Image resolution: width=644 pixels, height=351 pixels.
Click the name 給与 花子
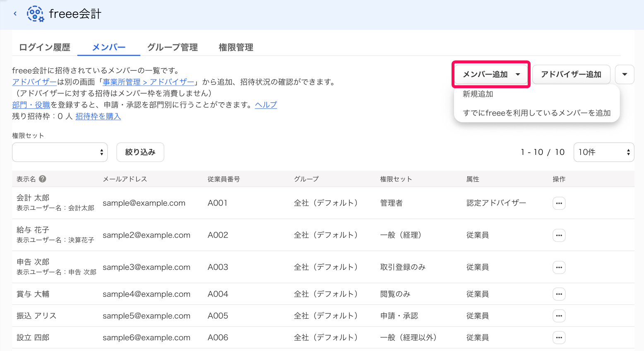[33, 230]
